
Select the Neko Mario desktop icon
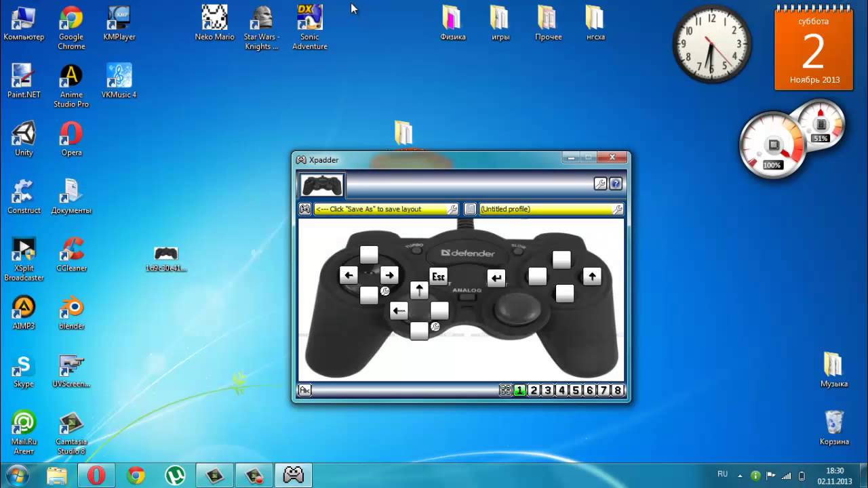coord(214,24)
